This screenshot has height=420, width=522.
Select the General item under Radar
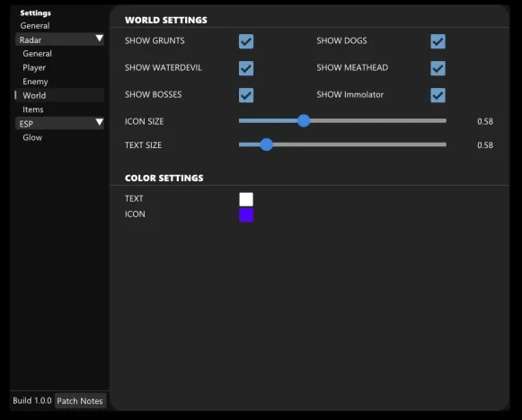[38, 54]
